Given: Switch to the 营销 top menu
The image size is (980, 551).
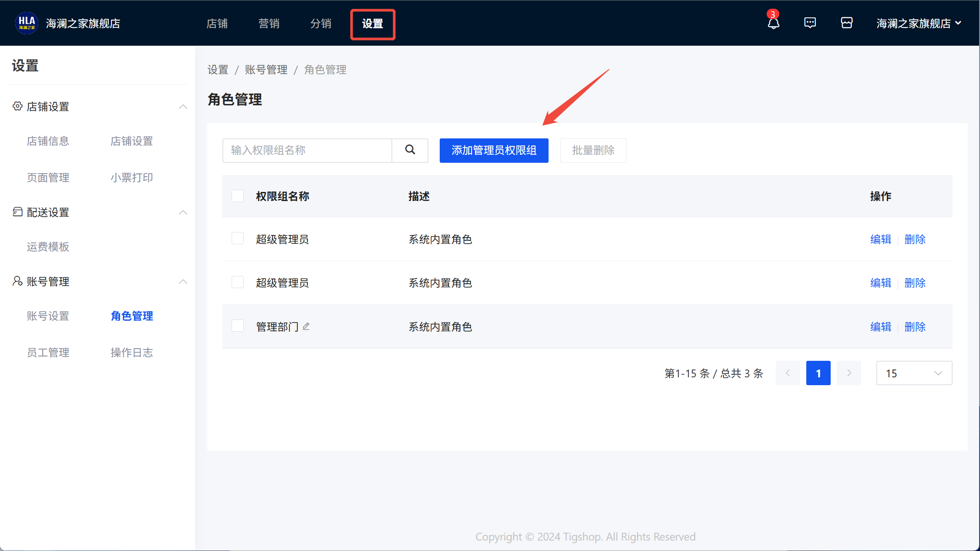Looking at the screenshot, I should click(269, 24).
